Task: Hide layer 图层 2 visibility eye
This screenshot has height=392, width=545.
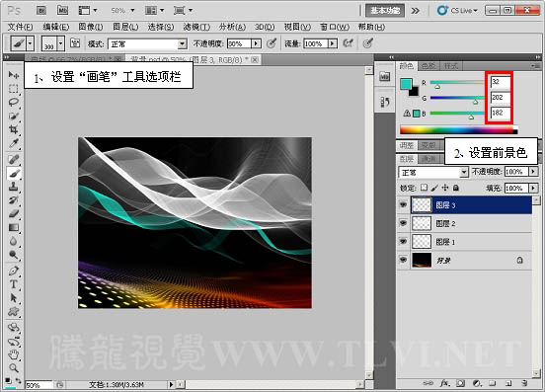Action: point(403,223)
